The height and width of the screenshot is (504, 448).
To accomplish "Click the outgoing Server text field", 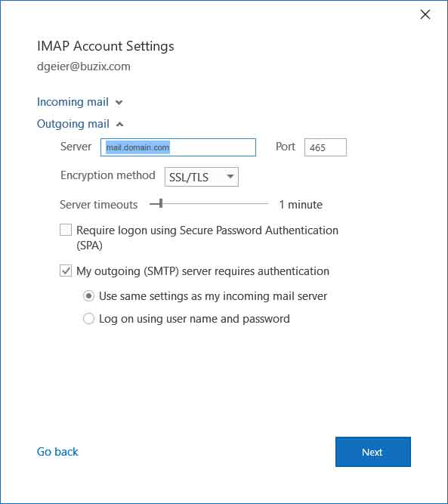I will pos(178,147).
